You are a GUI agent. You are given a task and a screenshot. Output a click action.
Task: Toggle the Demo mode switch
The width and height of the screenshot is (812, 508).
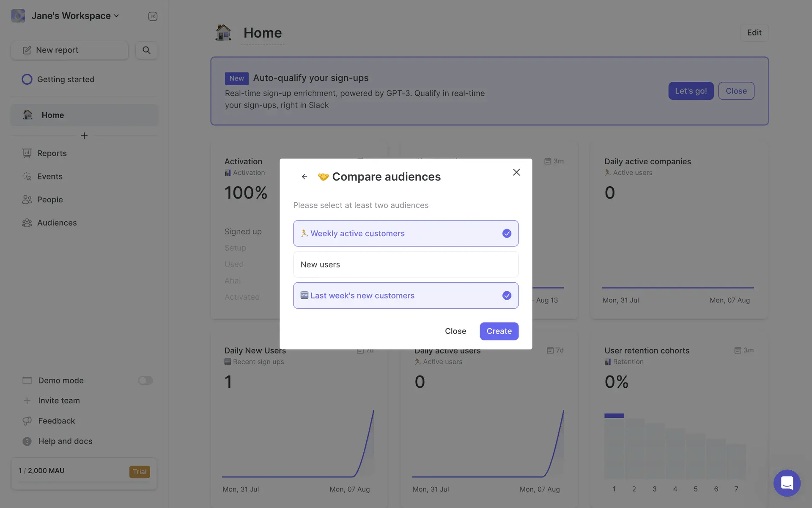(145, 381)
